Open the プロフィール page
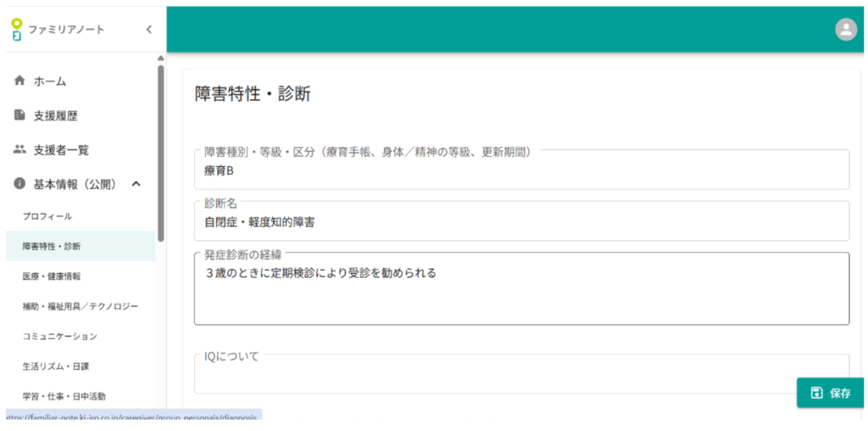The width and height of the screenshot is (868, 431). click(47, 216)
